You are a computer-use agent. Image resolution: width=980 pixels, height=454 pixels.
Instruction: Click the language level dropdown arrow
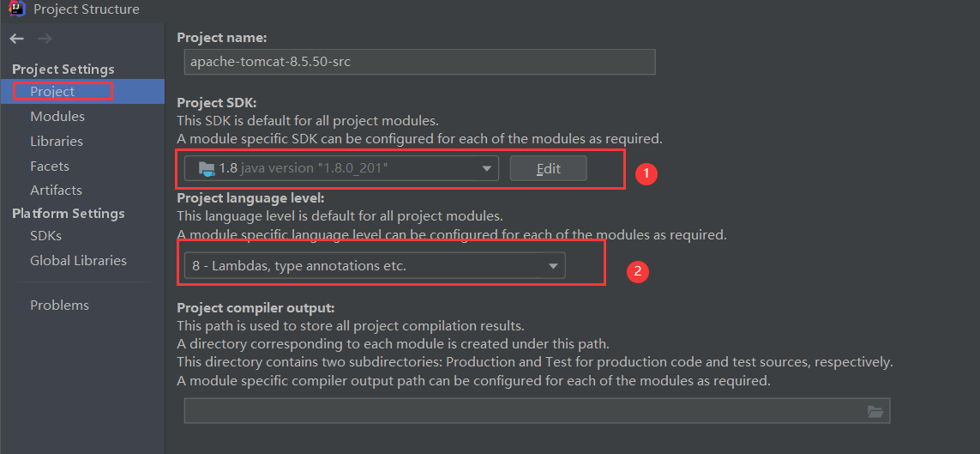click(552, 266)
